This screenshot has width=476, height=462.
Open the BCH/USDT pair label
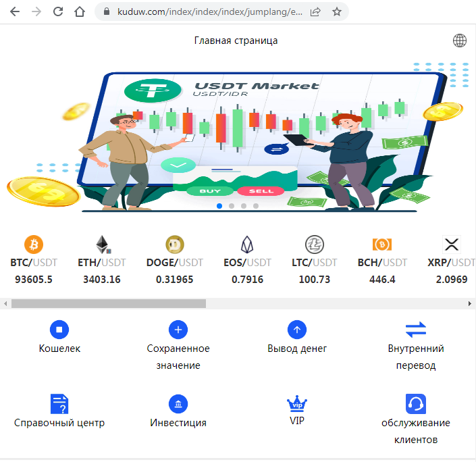[x=382, y=263]
